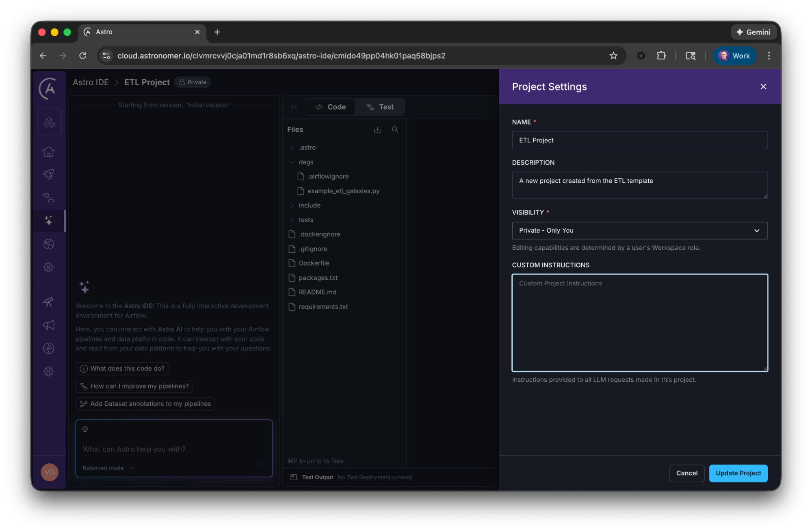This screenshot has width=812, height=532.
Task: Click the Astro AI sparkle sidebar icon
Action: pyautogui.click(x=49, y=221)
